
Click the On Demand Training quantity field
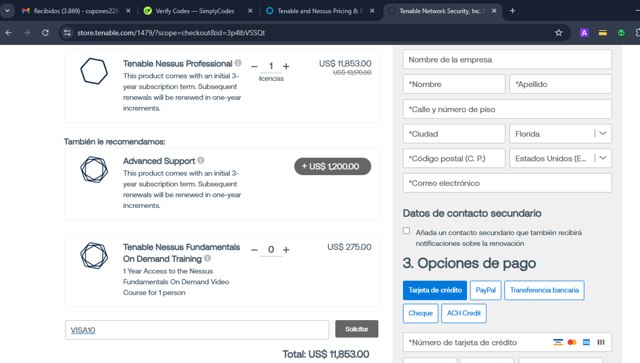[271, 249]
